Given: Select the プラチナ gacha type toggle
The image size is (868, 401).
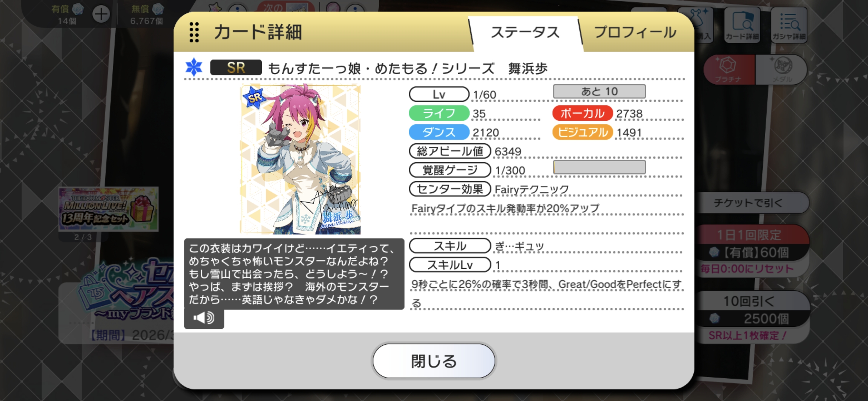Looking at the screenshot, I should 729,69.
